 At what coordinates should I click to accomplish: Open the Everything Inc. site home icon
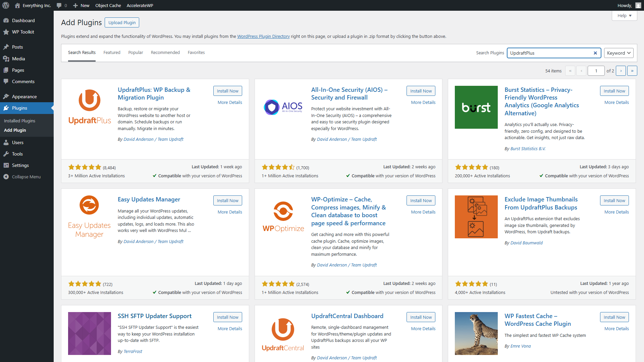(17, 5)
